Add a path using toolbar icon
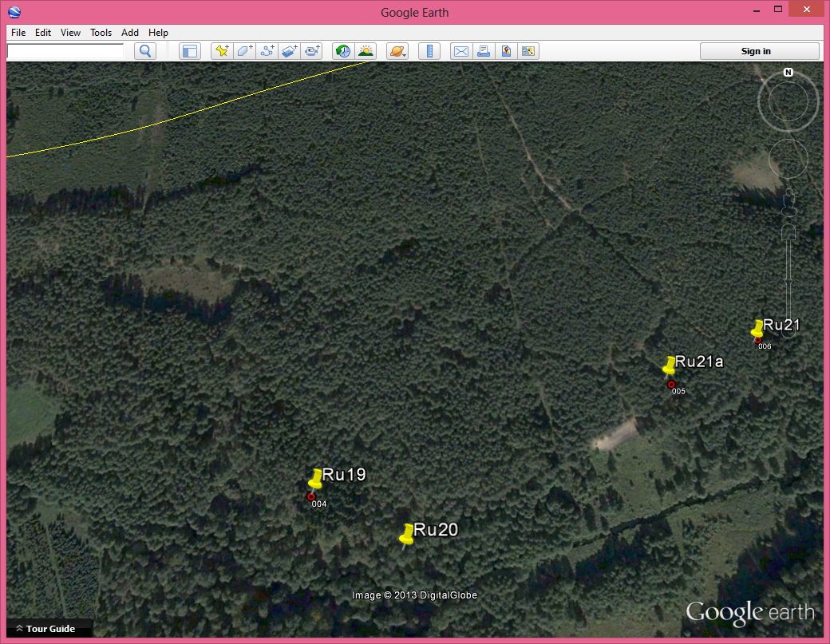The width and height of the screenshot is (830, 644). [x=267, y=51]
